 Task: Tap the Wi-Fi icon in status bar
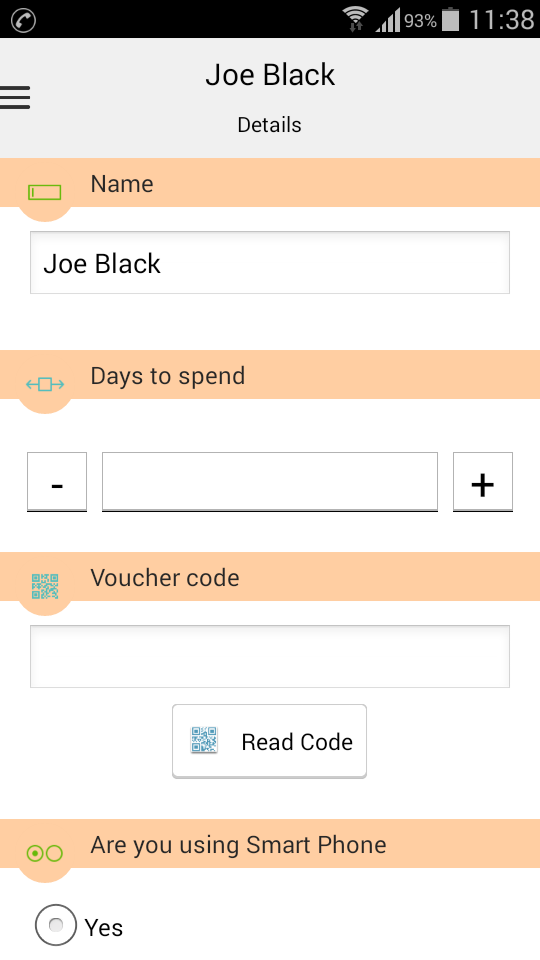tap(355, 19)
